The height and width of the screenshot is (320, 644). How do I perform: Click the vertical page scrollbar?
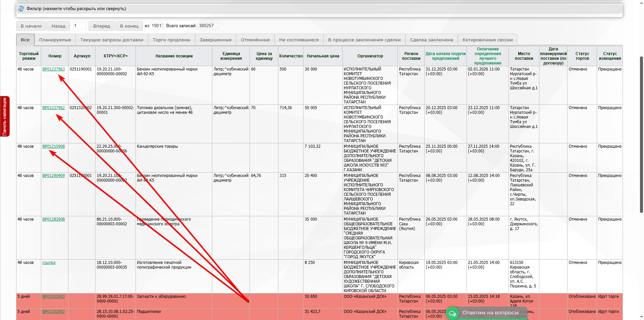pyautogui.click(x=641, y=134)
